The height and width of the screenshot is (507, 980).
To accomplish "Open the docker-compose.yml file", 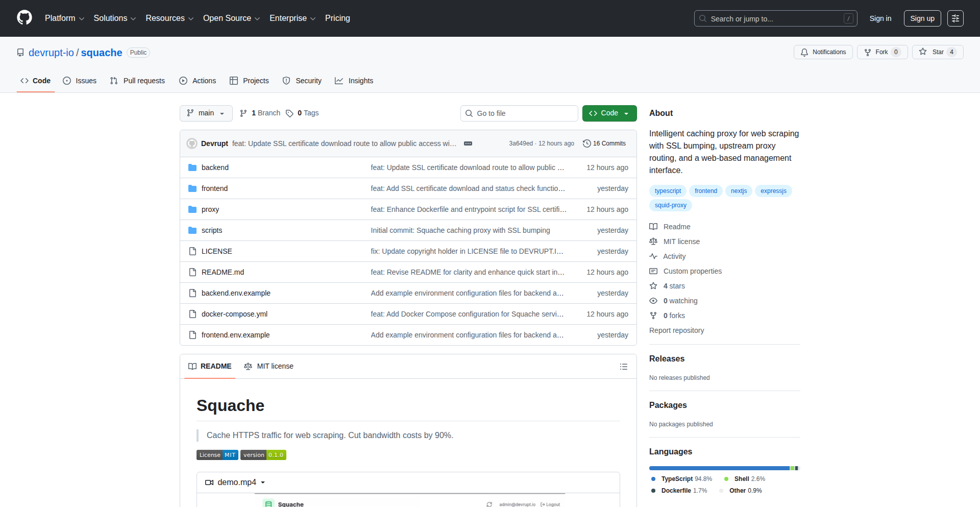I will pyautogui.click(x=234, y=314).
